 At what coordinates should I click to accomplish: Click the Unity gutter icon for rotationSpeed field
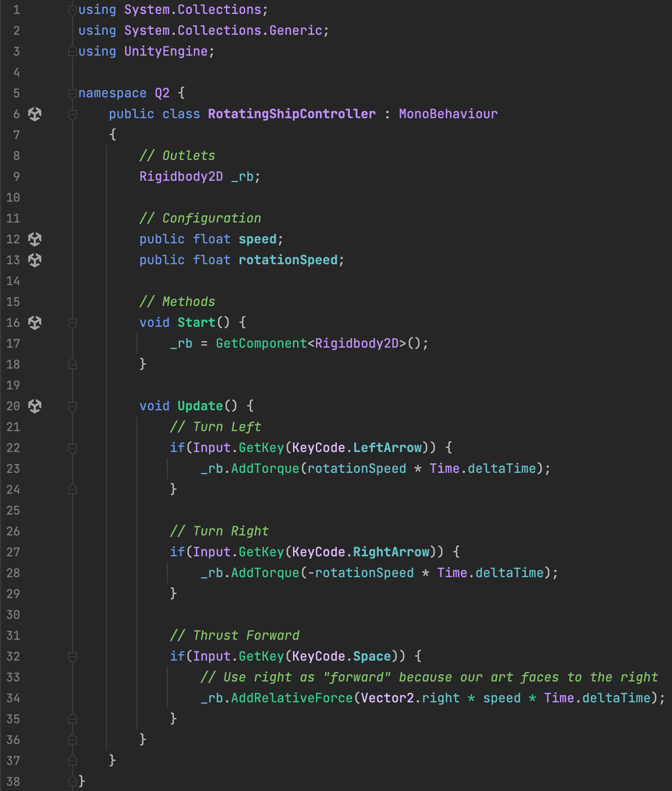pos(35,260)
